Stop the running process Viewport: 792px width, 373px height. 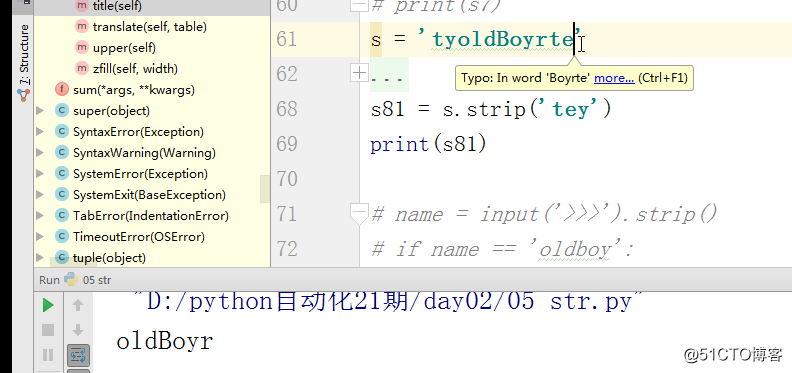point(48,330)
